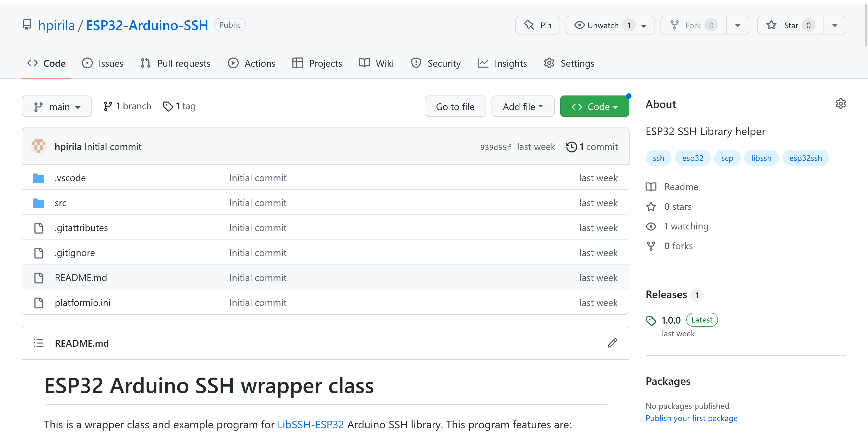Open the green Code clone dropdown
This screenshot has width=868, height=434.
(594, 107)
